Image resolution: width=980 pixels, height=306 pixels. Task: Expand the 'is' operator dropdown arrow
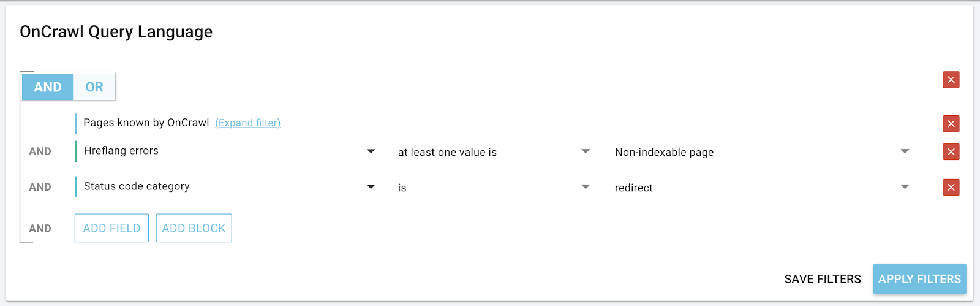click(586, 187)
